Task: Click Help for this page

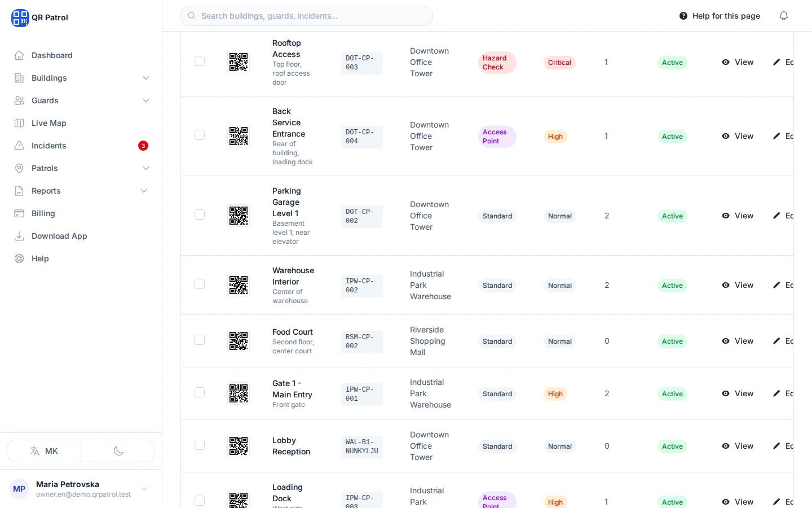Action: [720, 16]
